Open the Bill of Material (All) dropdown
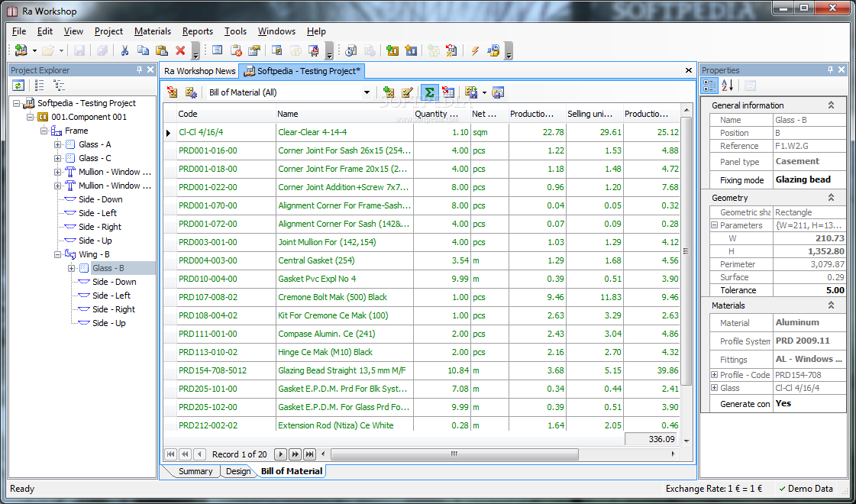856x504 pixels. [x=367, y=93]
